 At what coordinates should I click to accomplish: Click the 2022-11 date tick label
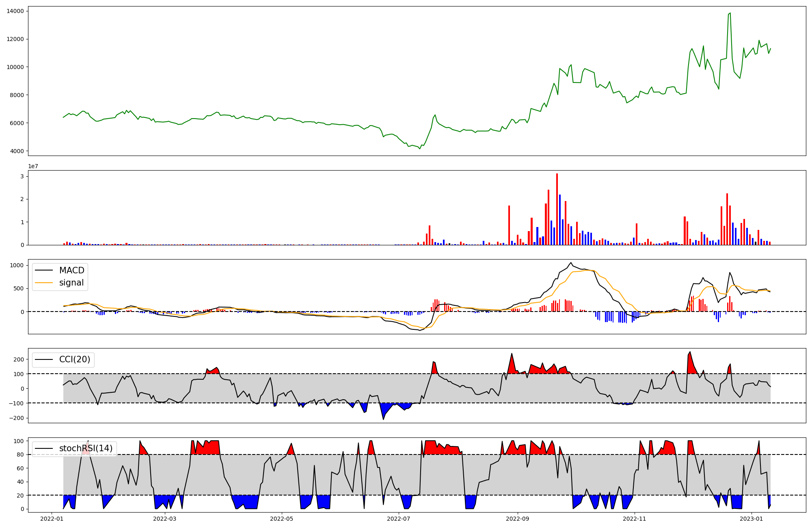click(634, 519)
